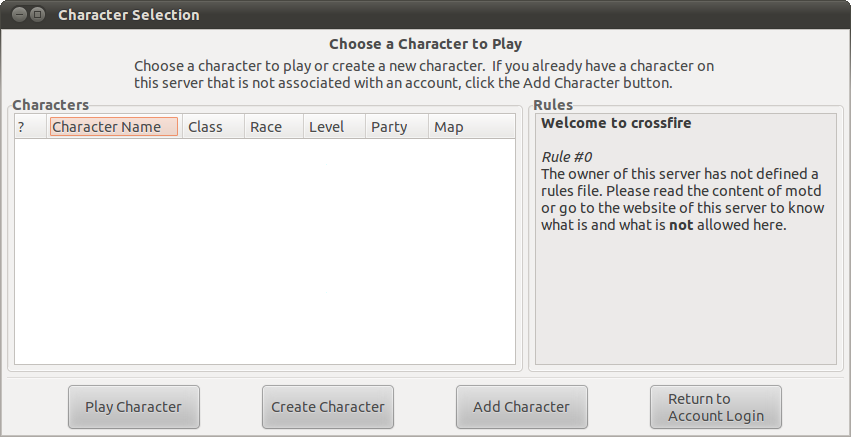Viewport: 852px width, 438px height.
Task: Sort list by Level column header
Action: (x=334, y=127)
